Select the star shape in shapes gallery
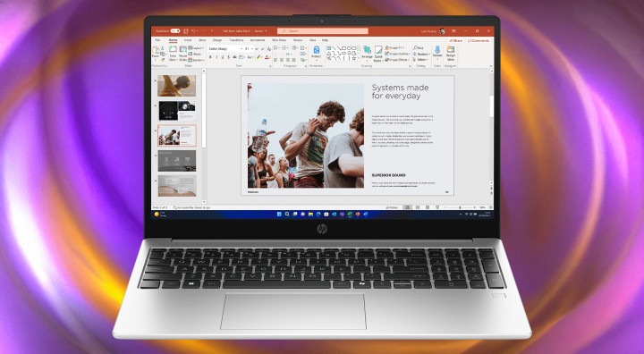644x354 pixels. [354, 58]
